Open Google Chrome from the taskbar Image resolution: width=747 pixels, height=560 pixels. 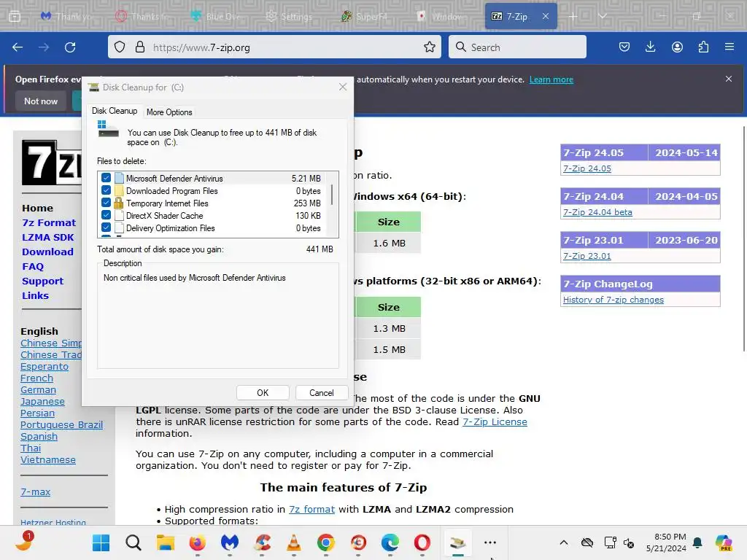tap(326, 542)
